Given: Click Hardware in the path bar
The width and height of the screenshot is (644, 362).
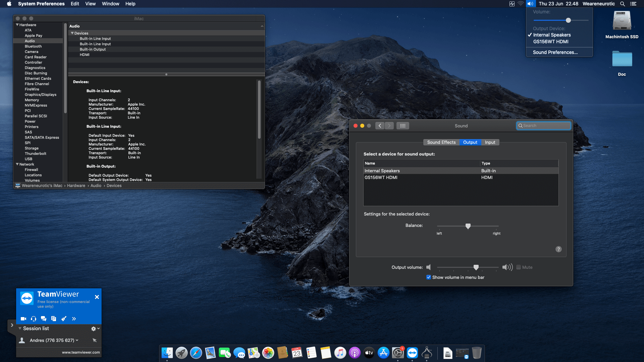Looking at the screenshot, I should click(x=76, y=186).
